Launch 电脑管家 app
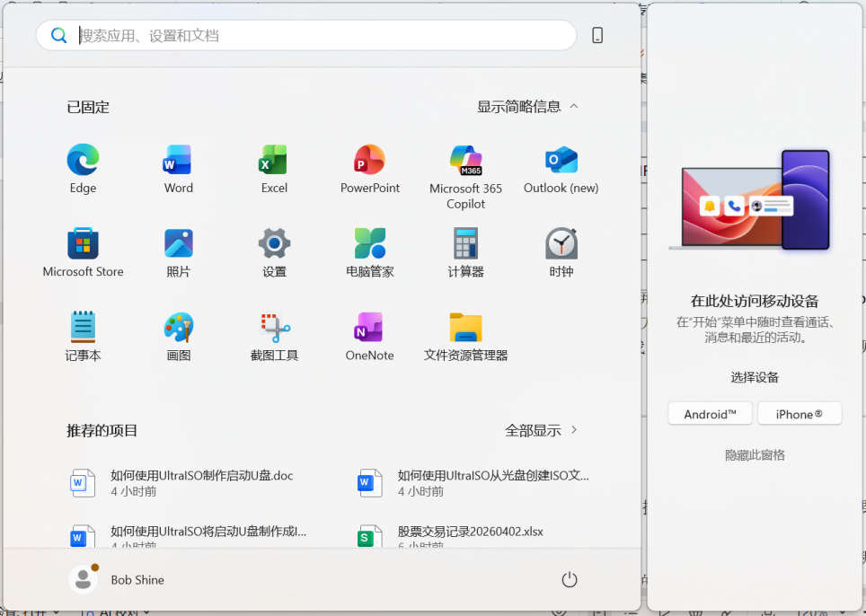Image resolution: width=866 pixels, height=616 pixels. (369, 252)
